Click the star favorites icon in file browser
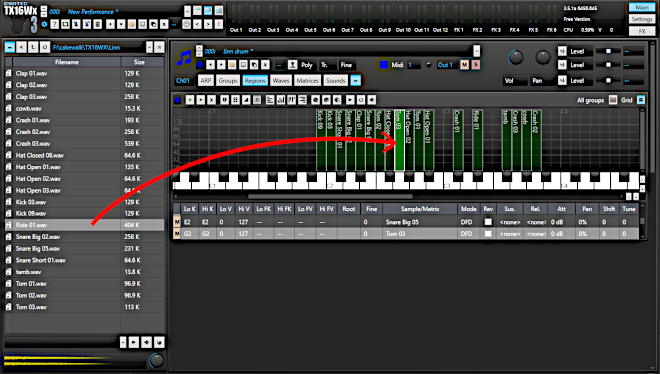 click(159, 47)
